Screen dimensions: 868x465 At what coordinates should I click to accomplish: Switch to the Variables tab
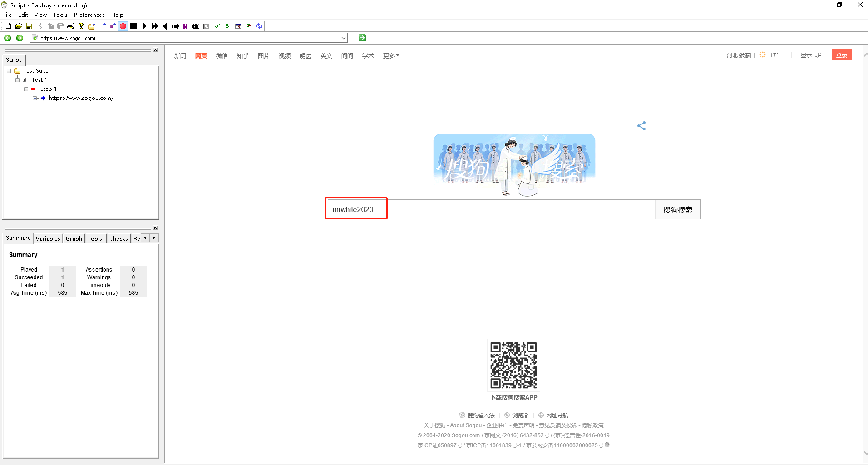(48, 238)
